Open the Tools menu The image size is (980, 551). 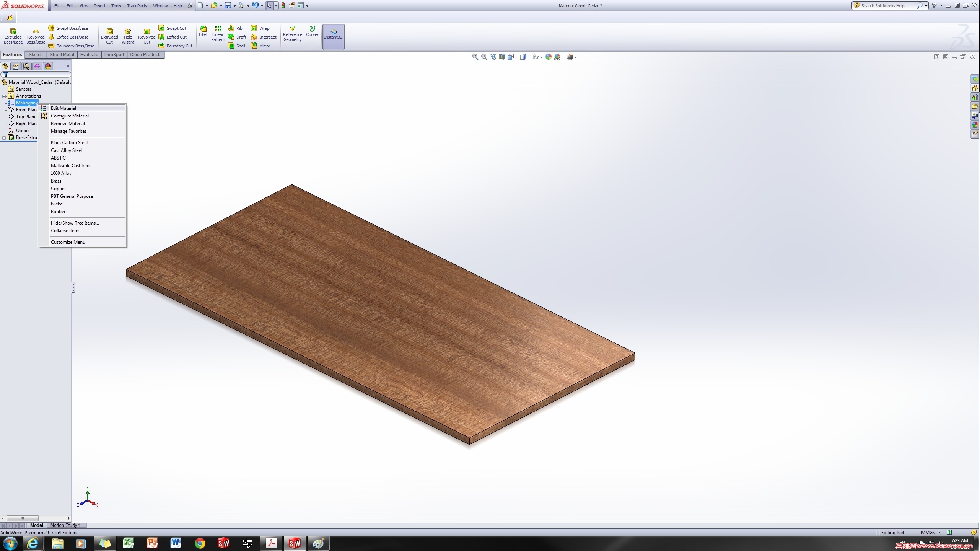[116, 6]
